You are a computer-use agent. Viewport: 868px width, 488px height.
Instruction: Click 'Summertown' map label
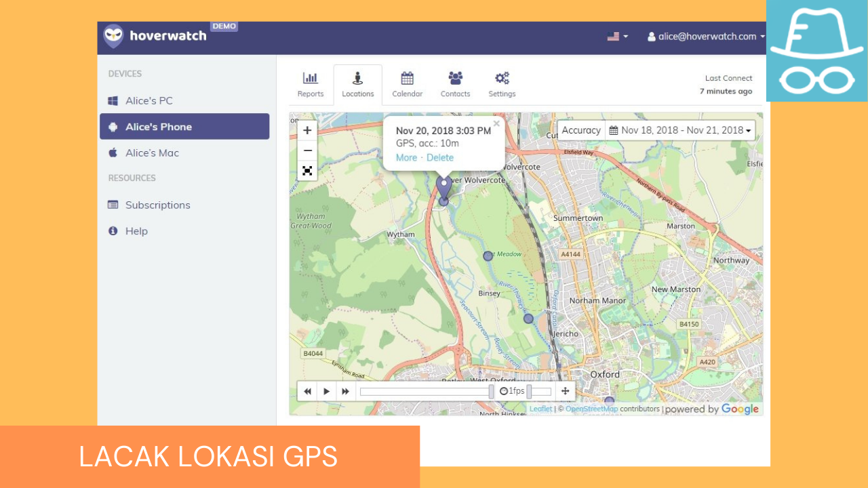pyautogui.click(x=578, y=218)
